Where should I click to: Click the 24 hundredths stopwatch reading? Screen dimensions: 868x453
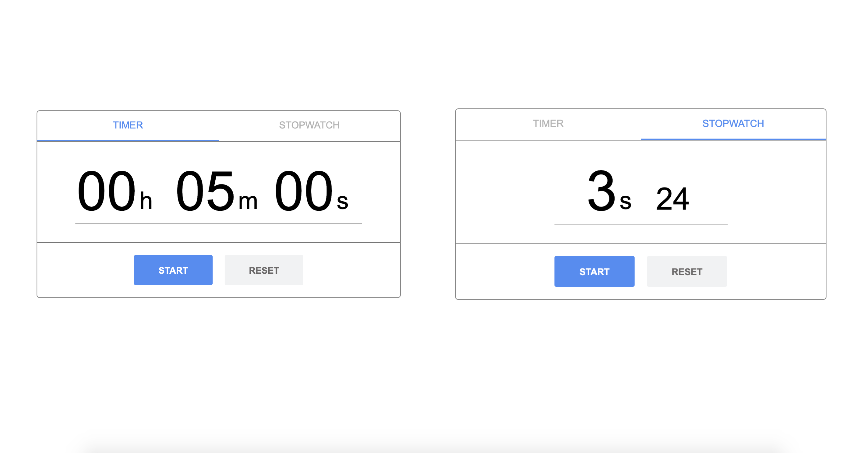pos(672,199)
